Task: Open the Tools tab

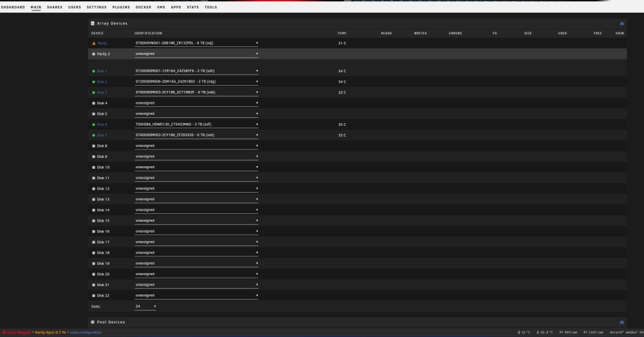Action: tap(211, 7)
